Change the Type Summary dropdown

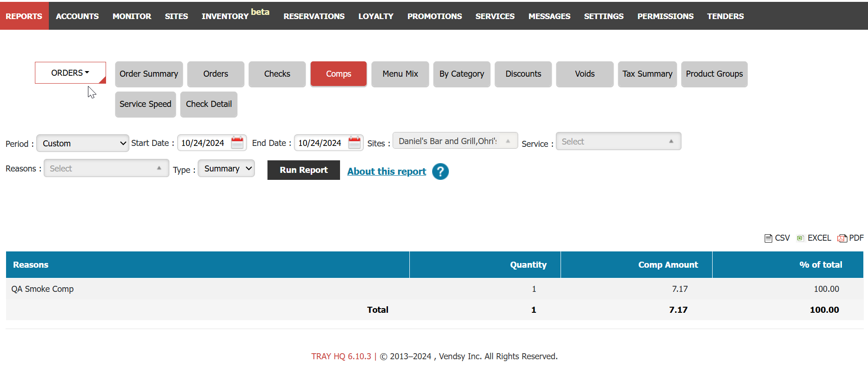(227, 169)
